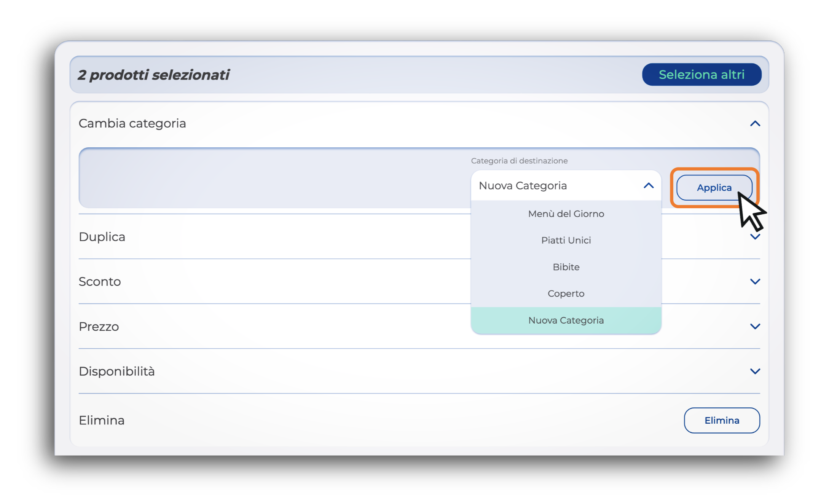This screenshot has height=504, width=829.
Task: Open the Sconto row label
Action: [x=100, y=282]
